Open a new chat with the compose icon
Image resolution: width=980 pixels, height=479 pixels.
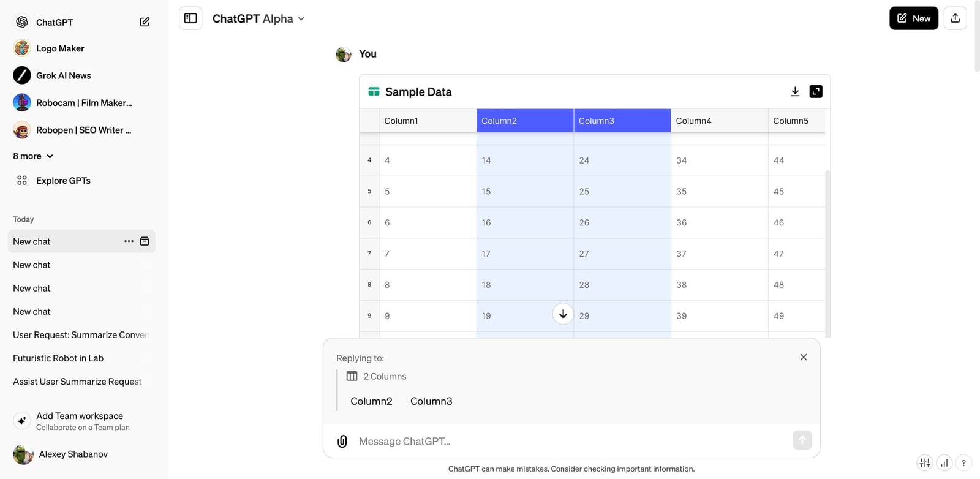click(145, 21)
